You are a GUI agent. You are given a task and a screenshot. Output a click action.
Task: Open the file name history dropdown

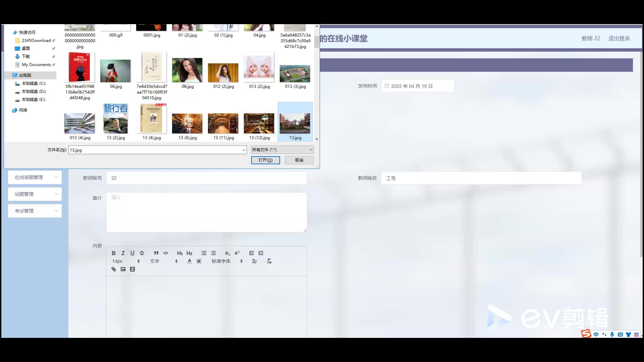244,150
